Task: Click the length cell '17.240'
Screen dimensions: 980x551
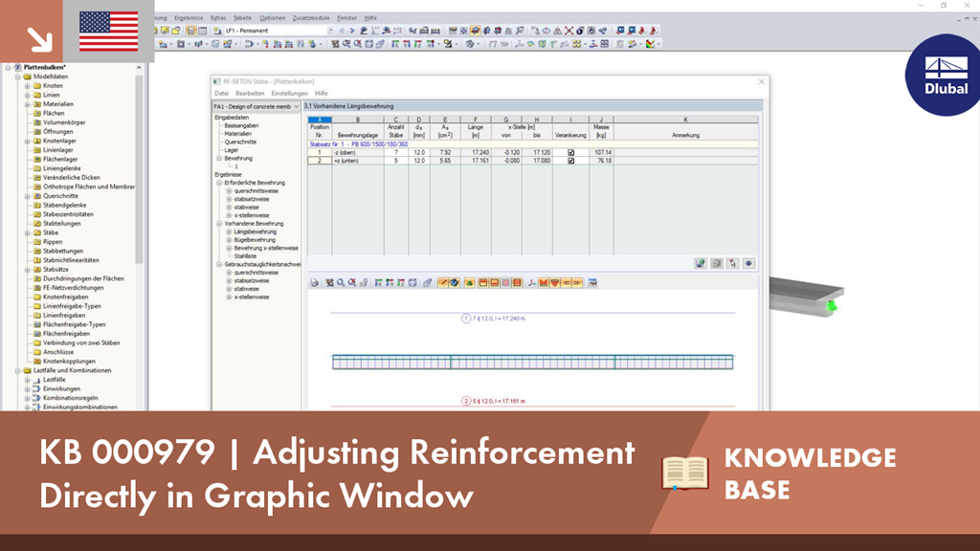Action: click(x=476, y=152)
